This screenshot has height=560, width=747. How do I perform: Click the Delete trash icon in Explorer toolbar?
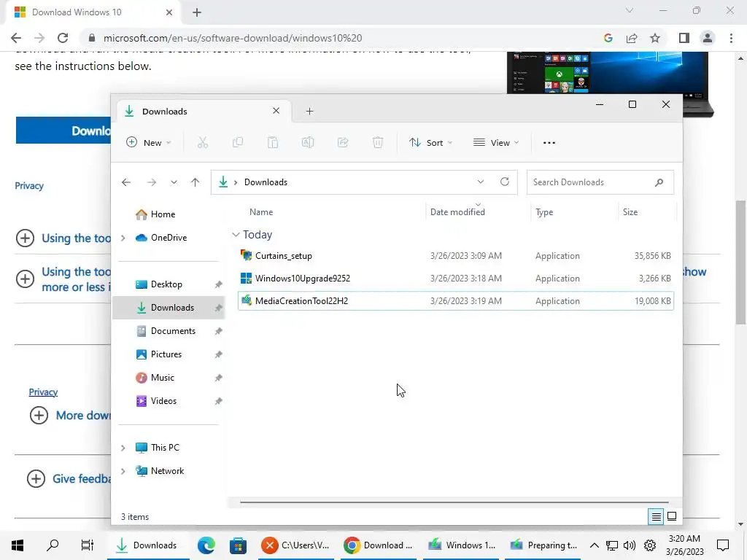pos(378,142)
